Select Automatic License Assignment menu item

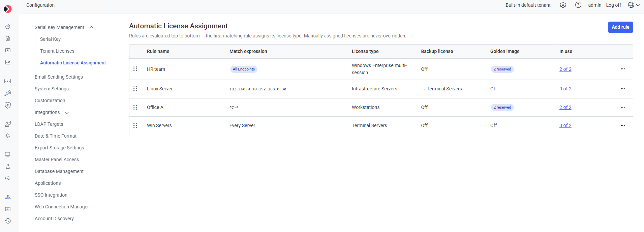[73, 63]
